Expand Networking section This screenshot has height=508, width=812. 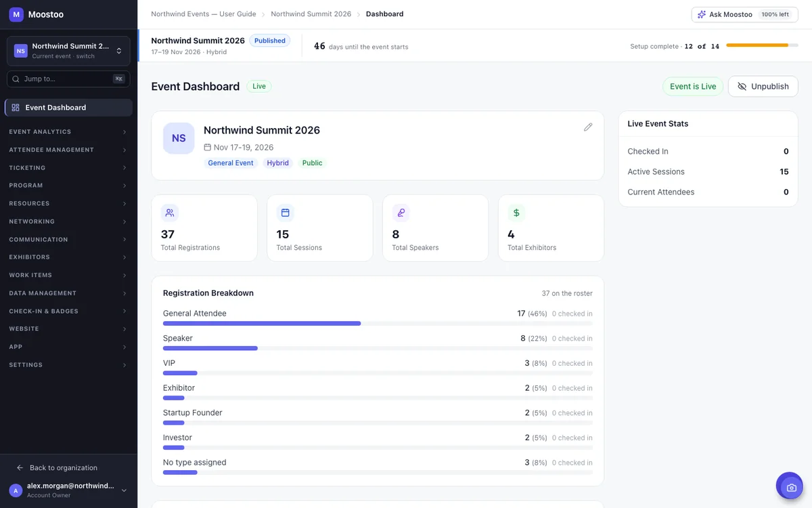point(68,221)
